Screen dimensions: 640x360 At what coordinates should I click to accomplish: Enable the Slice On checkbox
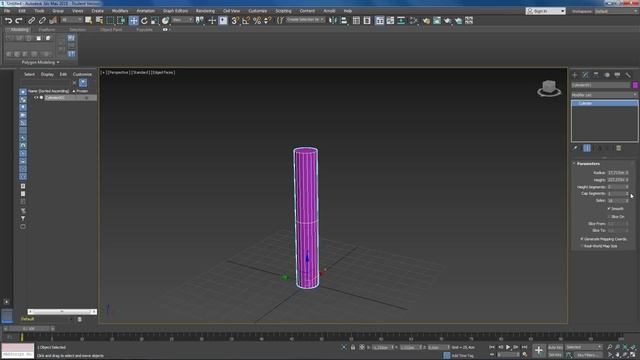click(609, 216)
